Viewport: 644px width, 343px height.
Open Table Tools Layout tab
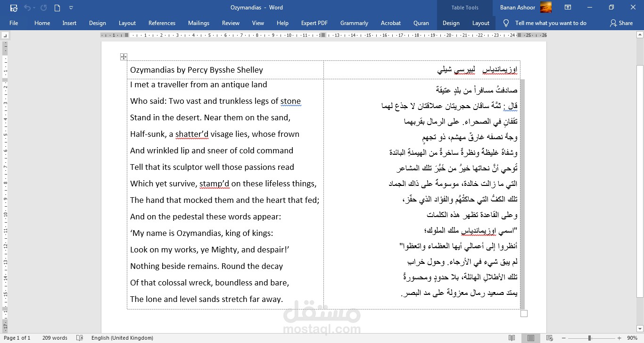[x=481, y=23]
